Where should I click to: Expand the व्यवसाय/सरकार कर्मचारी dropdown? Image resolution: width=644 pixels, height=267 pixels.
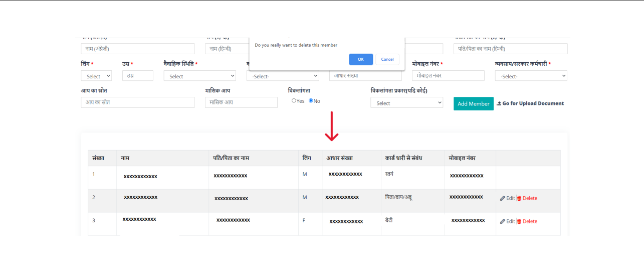click(531, 76)
